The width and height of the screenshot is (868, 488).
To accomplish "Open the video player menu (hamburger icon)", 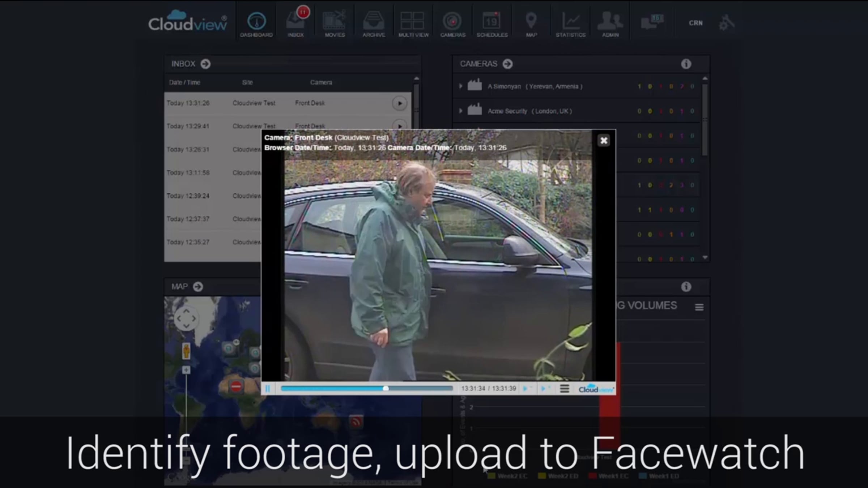I will pyautogui.click(x=564, y=389).
